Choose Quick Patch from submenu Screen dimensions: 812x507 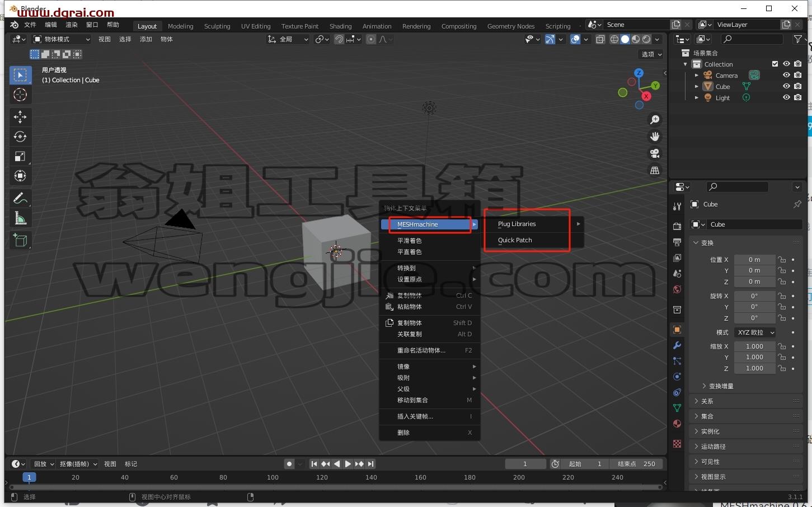pos(534,240)
